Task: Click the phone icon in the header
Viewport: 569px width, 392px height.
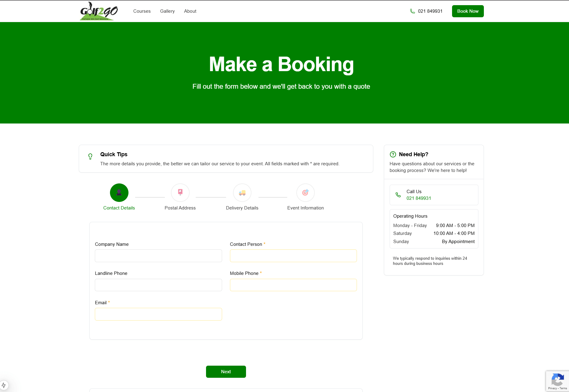Action: coord(412,11)
